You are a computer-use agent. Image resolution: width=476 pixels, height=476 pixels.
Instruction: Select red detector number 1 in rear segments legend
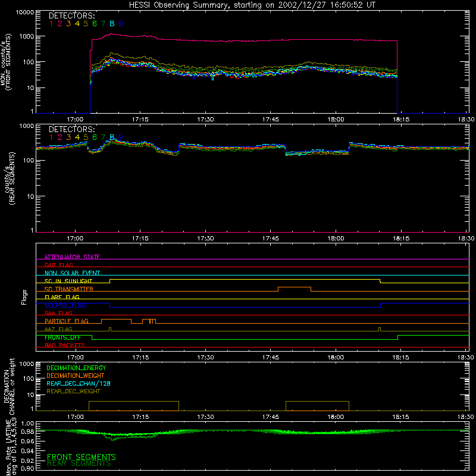coord(51,137)
